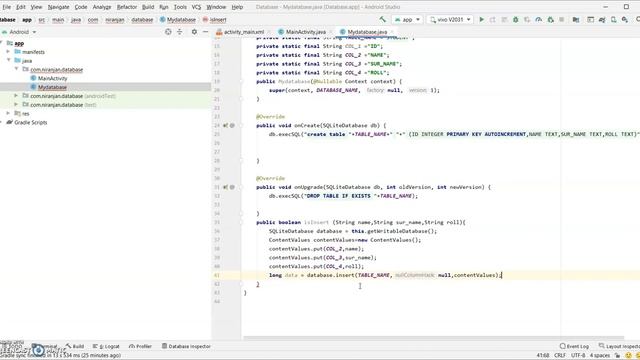Viewport: 640px width, 360px height.
Task: Click the CRLF line separator in status bar
Action: point(560,356)
